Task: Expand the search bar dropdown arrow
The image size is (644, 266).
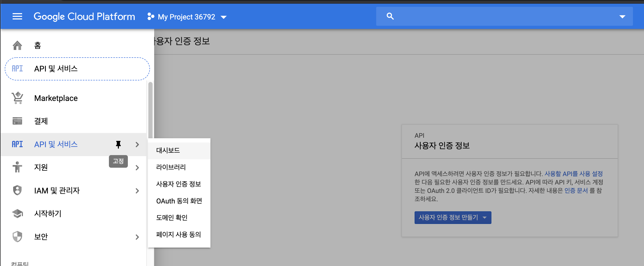Action: (622, 17)
